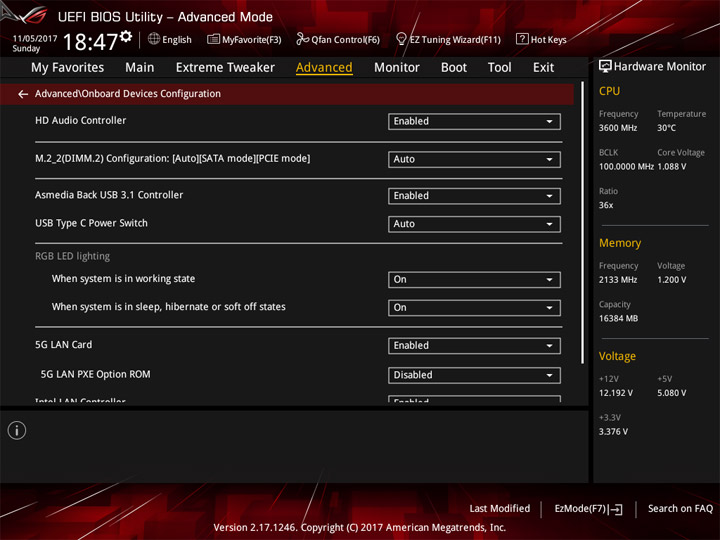Launch EZ Tuning Wizard(F11)
Viewport: 720px width, 540px height.
448,39
